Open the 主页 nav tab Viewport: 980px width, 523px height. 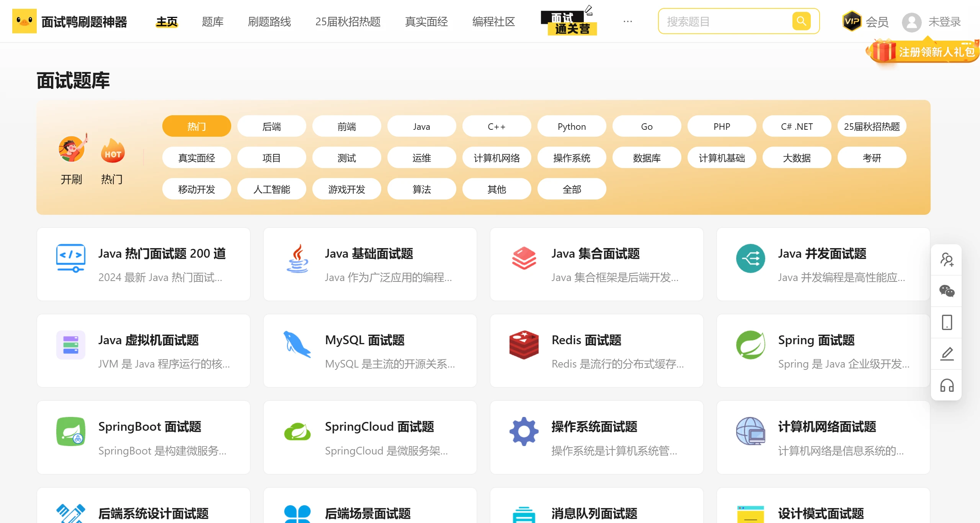[x=167, y=22]
